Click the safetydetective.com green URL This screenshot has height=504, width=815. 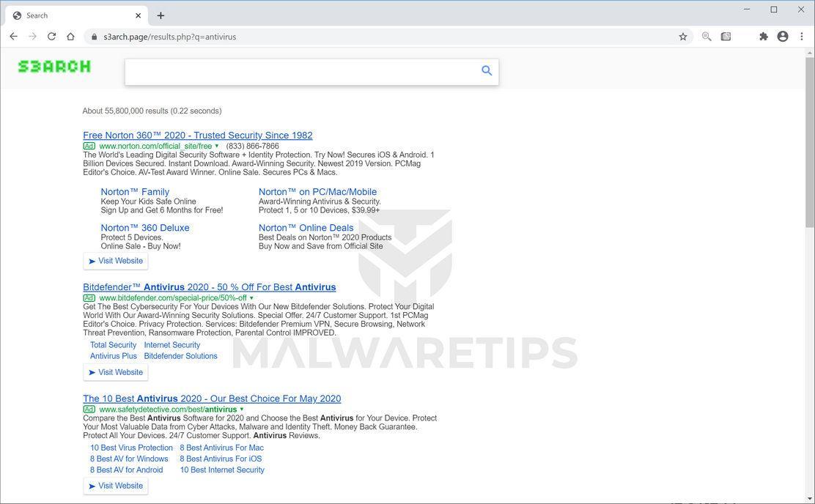pyautogui.click(x=168, y=409)
